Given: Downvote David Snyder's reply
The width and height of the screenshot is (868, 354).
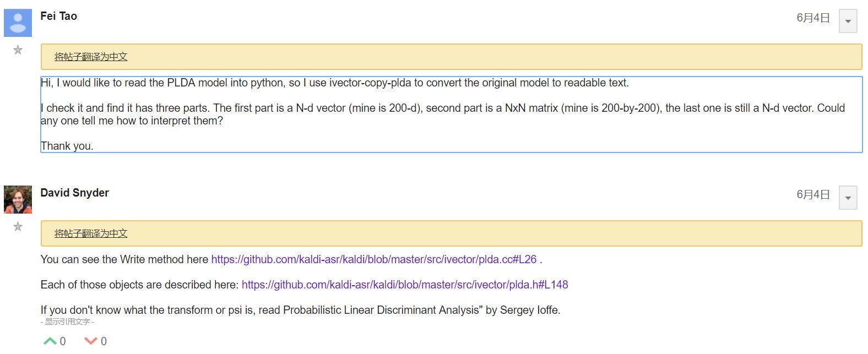Looking at the screenshot, I should click(91, 341).
